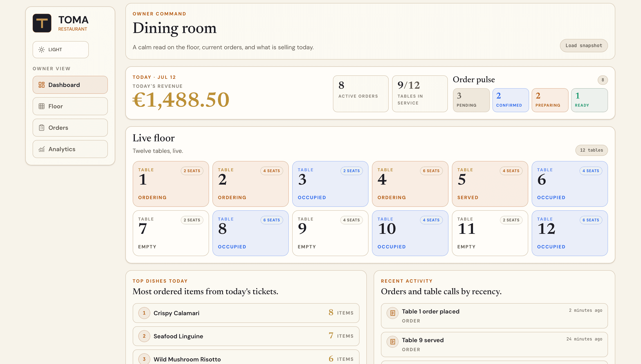Open Table 3 occupied card

[330, 184]
